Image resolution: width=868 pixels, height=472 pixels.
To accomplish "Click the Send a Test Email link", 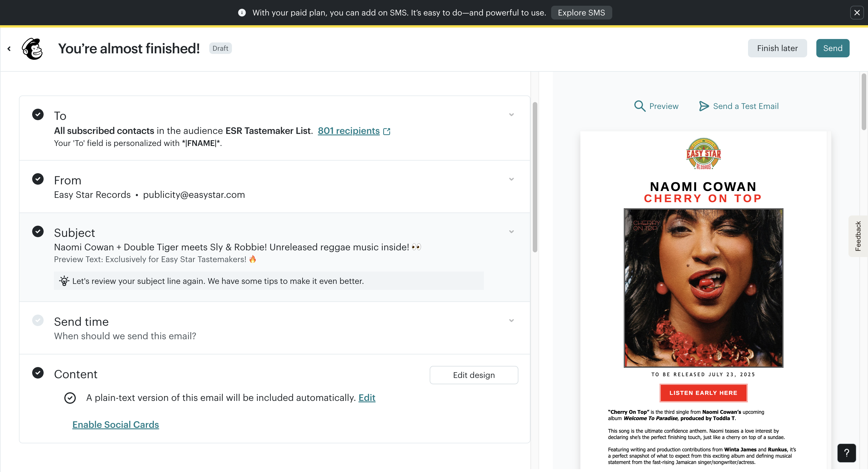I will point(746,106).
